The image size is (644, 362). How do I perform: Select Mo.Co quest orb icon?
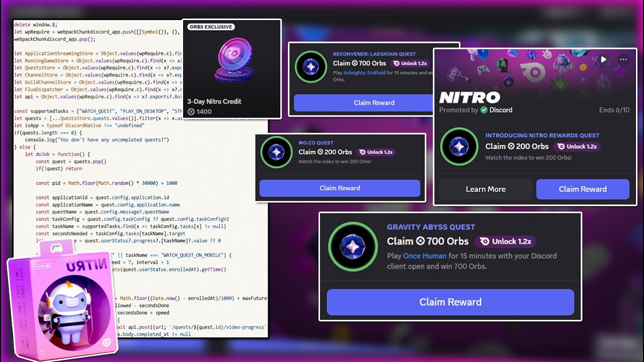pyautogui.click(x=276, y=152)
